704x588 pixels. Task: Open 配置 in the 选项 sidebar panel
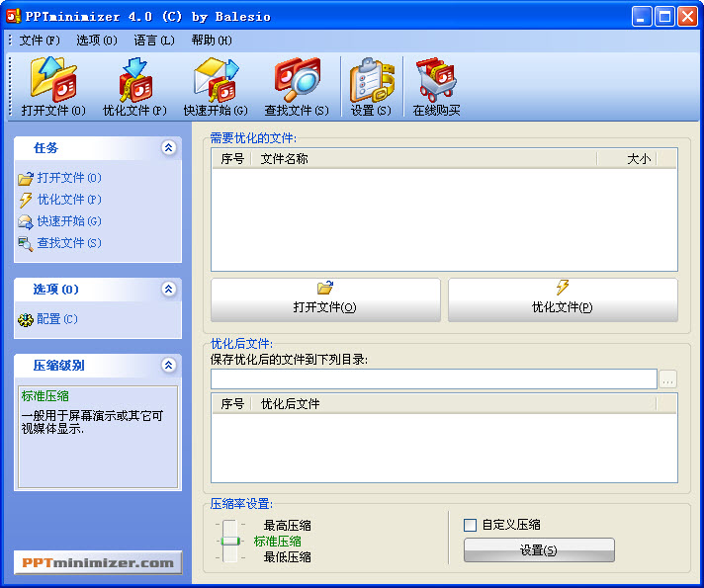point(56,319)
